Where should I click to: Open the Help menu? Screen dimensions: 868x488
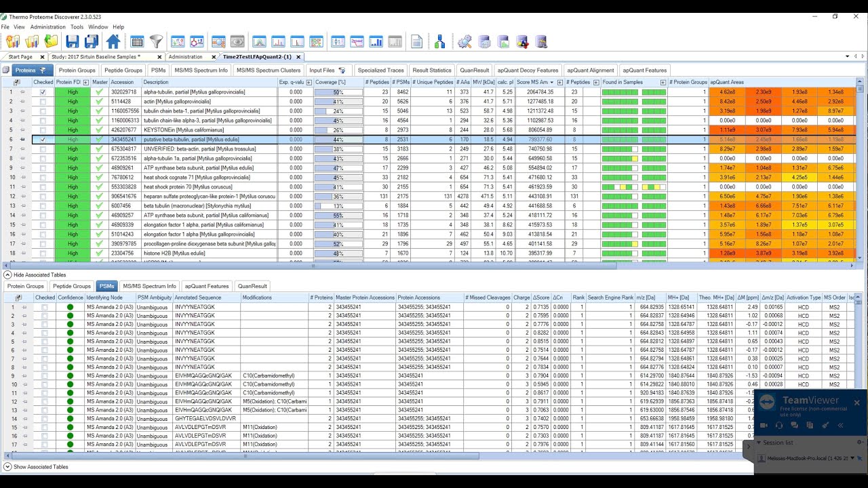118,26
